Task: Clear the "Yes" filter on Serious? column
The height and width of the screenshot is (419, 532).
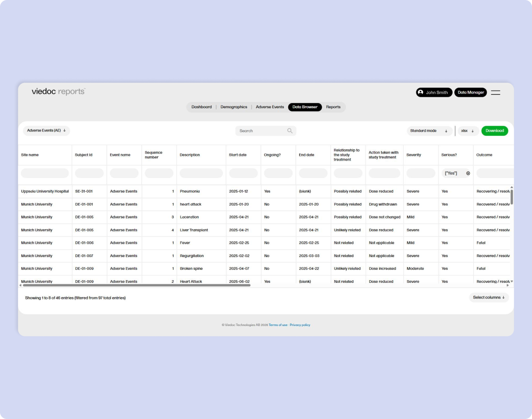Action: click(468, 173)
